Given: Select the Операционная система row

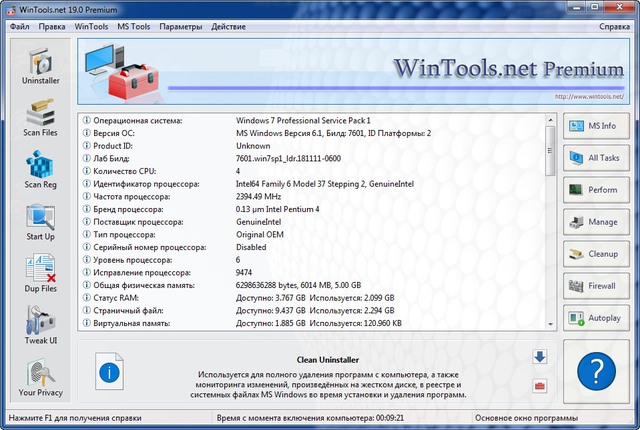Looking at the screenshot, I should [311, 120].
